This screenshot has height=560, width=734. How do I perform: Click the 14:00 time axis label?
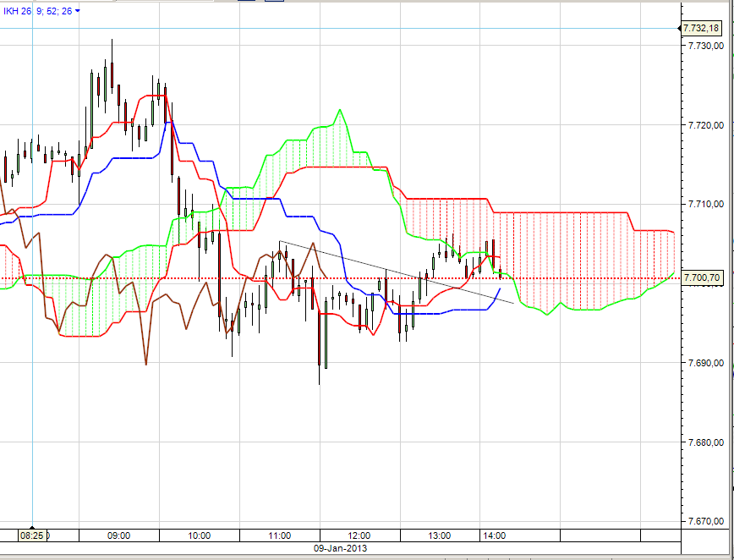(x=494, y=535)
